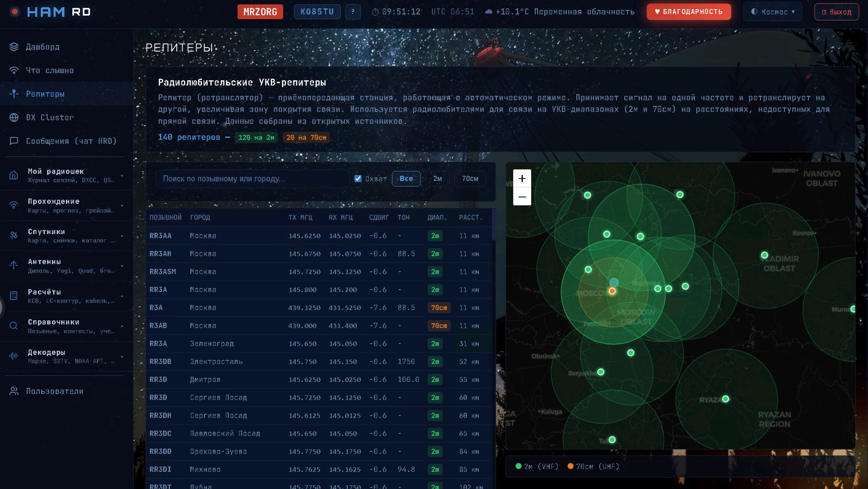Click the green repeater marker near Serpukhov

(x=601, y=372)
